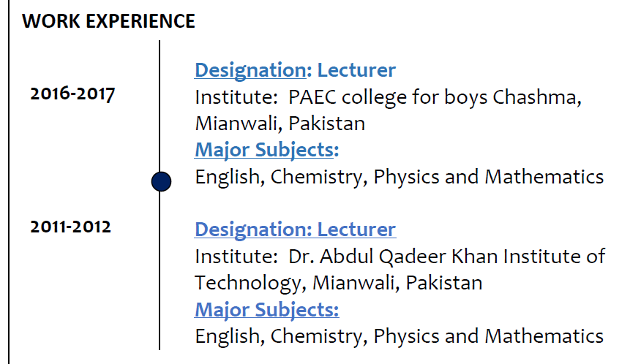The height and width of the screenshot is (364, 630).
Task: Click the Designation link in the 2016-2017 entry
Action: pyautogui.click(x=249, y=70)
